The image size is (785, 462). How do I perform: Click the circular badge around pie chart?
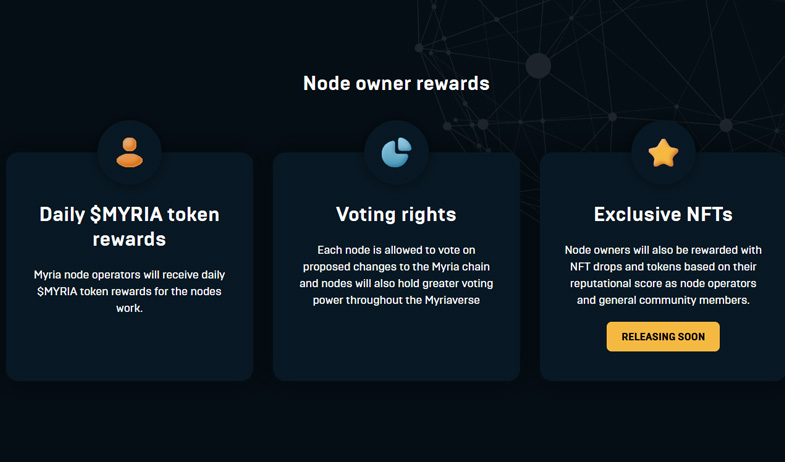(397, 152)
